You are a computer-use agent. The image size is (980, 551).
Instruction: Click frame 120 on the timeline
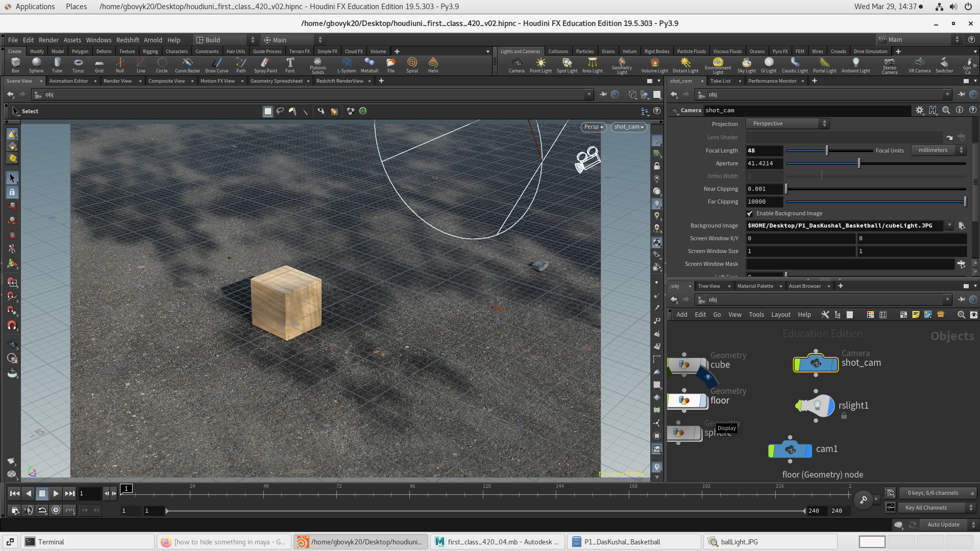(486, 493)
